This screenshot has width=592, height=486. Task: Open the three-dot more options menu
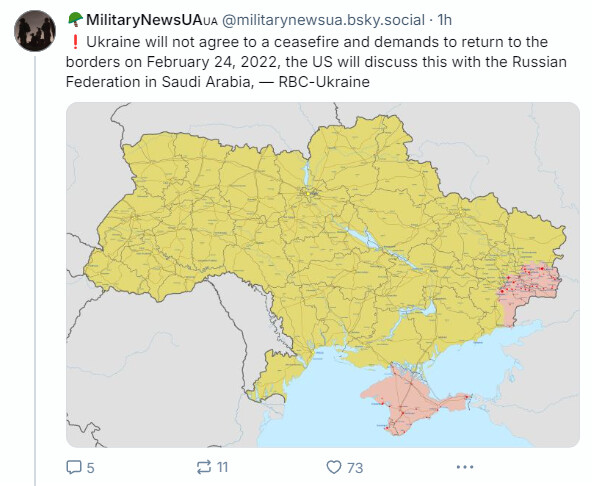click(x=465, y=467)
